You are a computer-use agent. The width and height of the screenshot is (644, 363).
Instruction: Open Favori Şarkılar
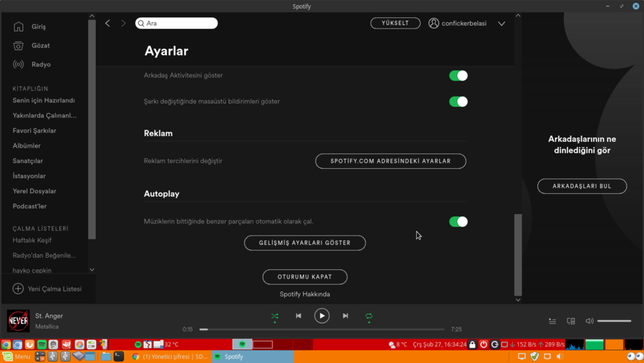point(34,131)
